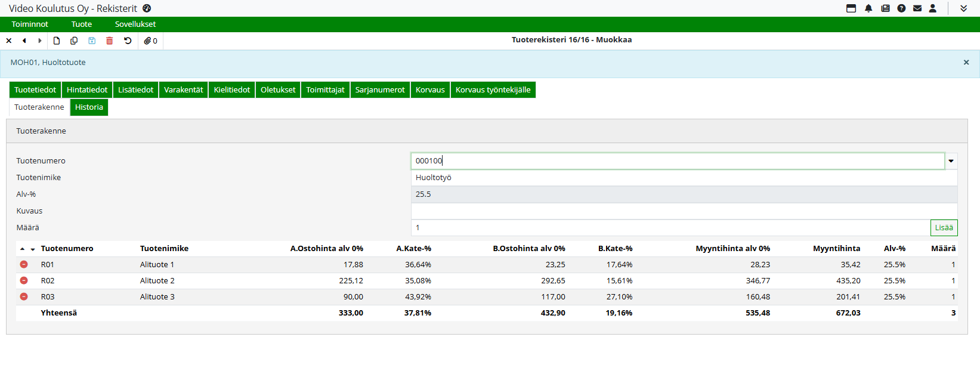This screenshot has width=980, height=368.
Task: Open the notifications bell icon
Action: point(868,8)
